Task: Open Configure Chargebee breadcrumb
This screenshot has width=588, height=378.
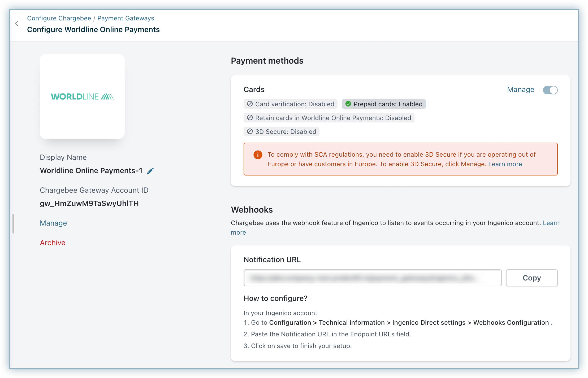Action: coord(59,18)
